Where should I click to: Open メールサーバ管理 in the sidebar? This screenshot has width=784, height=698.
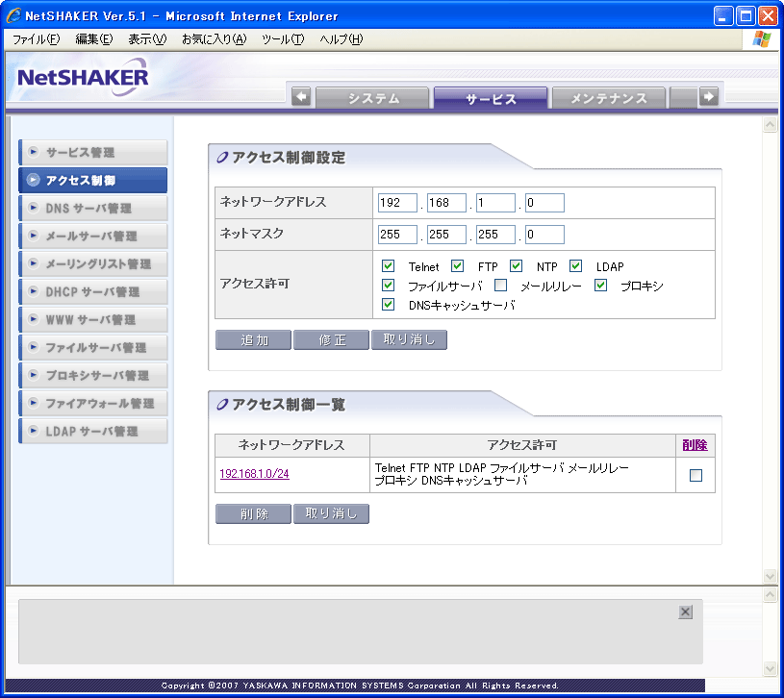point(93,236)
